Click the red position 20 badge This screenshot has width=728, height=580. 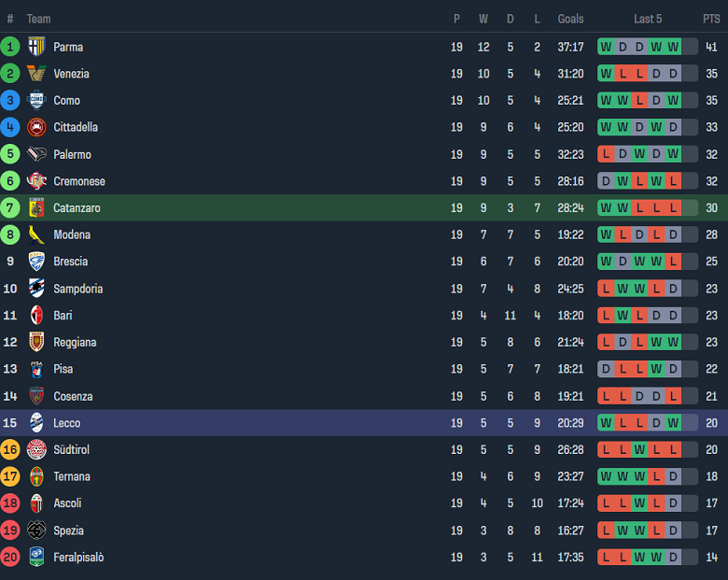click(x=10, y=557)
